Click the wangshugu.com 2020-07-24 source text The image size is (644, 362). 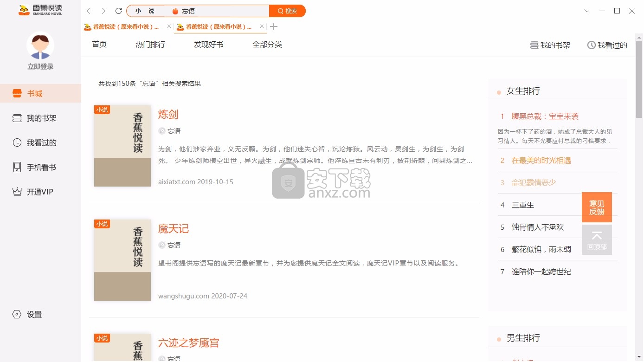pyautogui.click(x=202, y=296)
